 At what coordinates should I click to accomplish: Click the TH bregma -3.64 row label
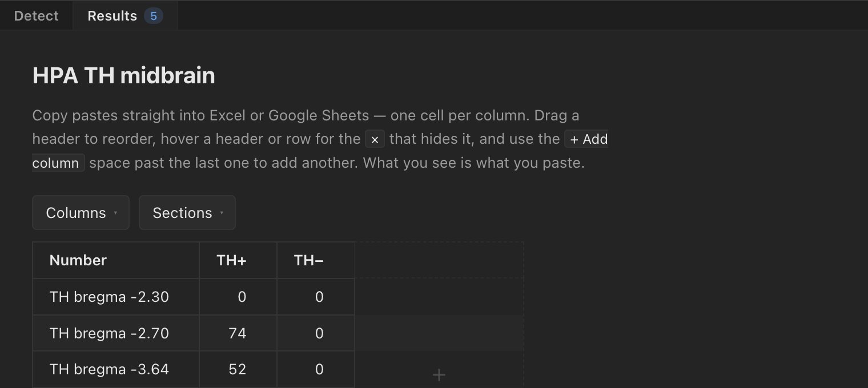pos(109,369)
